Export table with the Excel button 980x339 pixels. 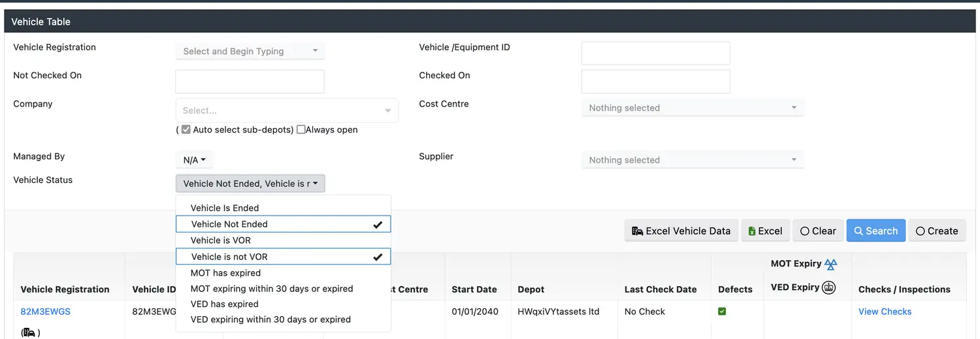(765, 231)
